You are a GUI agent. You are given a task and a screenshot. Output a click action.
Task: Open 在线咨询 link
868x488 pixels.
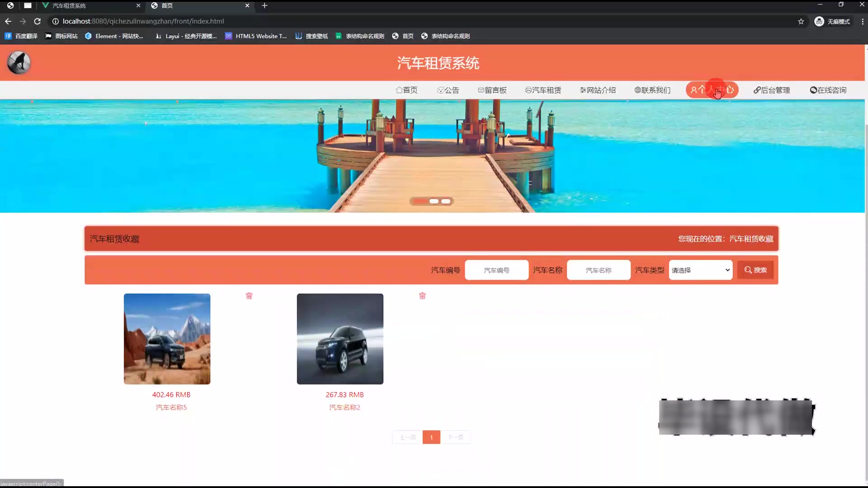coord(828,90)
